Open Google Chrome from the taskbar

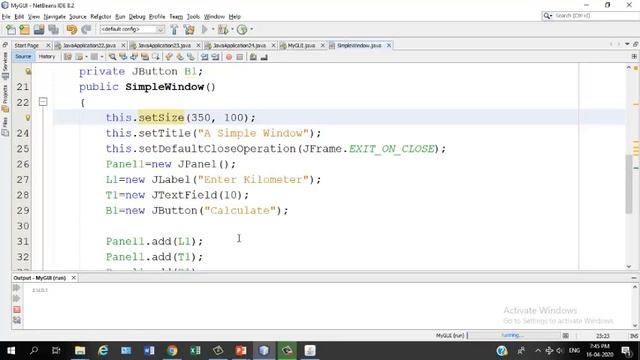tap(172, 351)
